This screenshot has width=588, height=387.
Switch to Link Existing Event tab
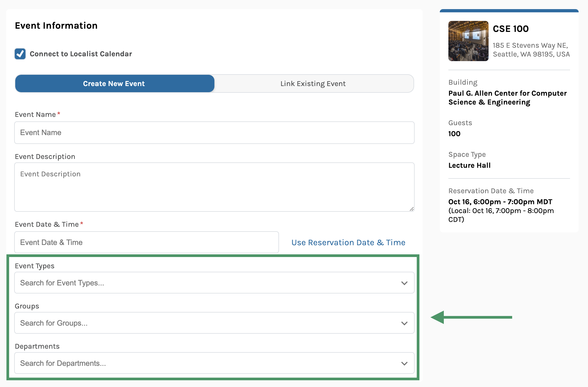313,84
